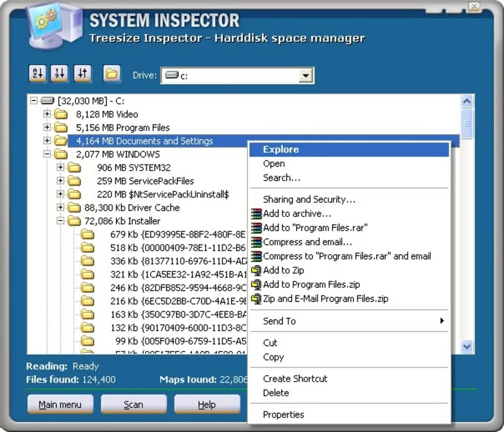Choose Copy in the context menu
Viewport: 504px width, 432px height.
349,357
